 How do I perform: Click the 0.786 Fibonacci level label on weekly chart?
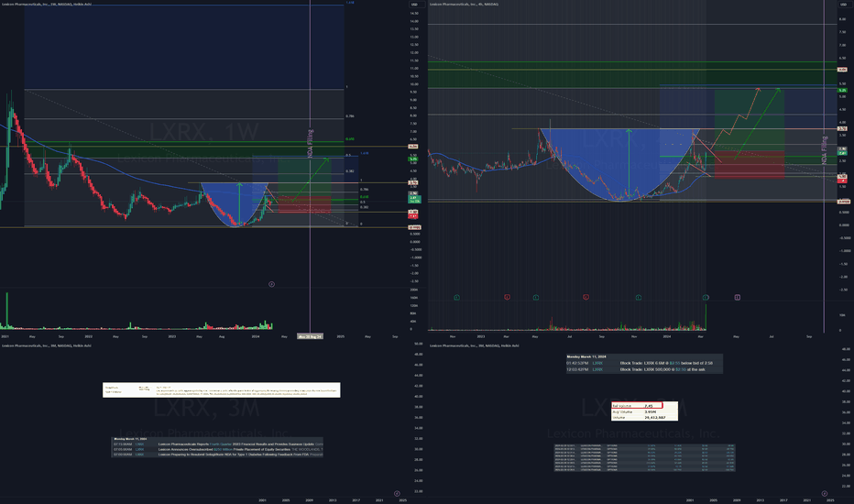(350, 116)
